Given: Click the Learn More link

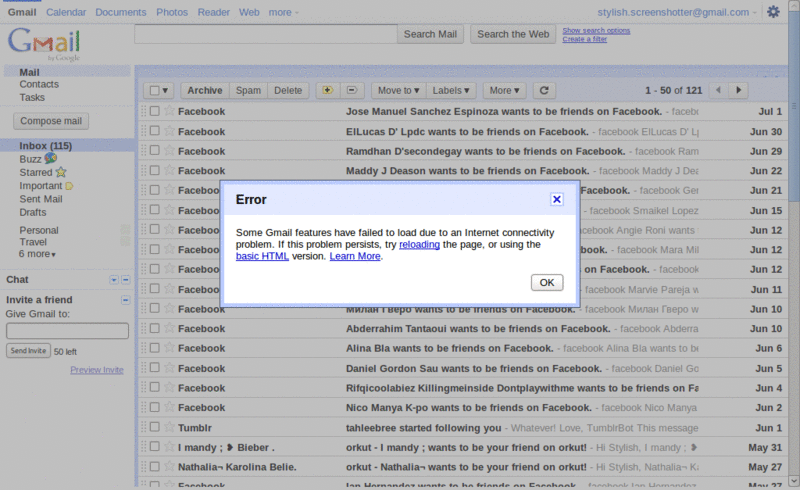Looking at the screenshot, I should point(355,256).
